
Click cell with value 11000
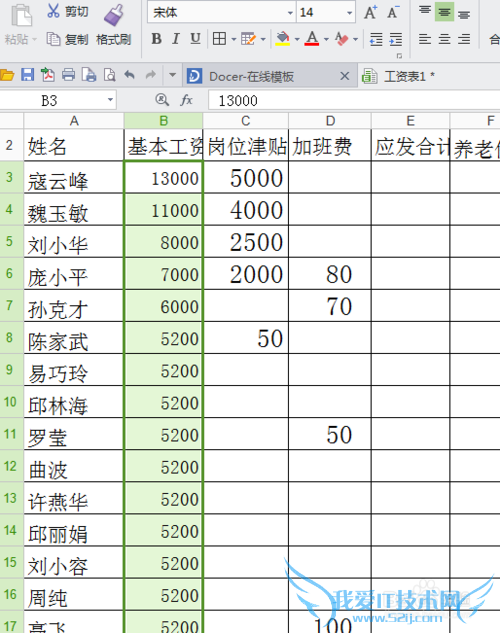(163, 209)
